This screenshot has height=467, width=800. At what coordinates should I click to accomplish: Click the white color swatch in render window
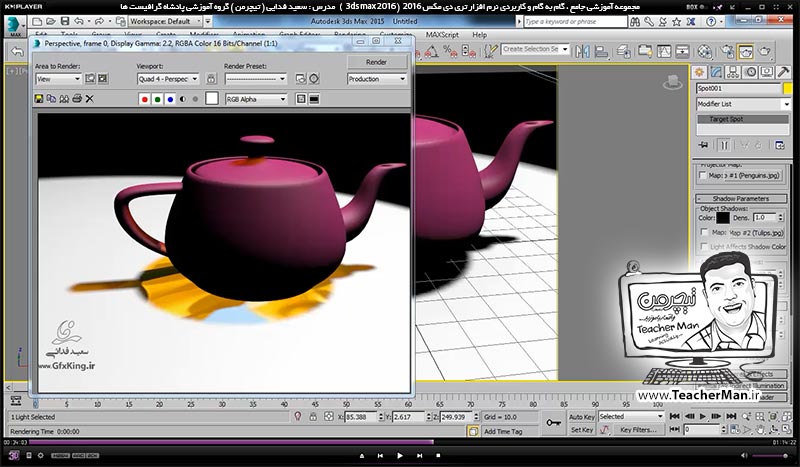[x=212, y=99]
